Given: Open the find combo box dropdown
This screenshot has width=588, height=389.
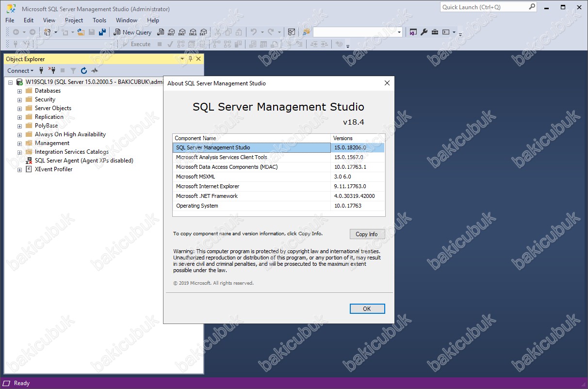Looking at the screenshot, I should coord(399,32).
